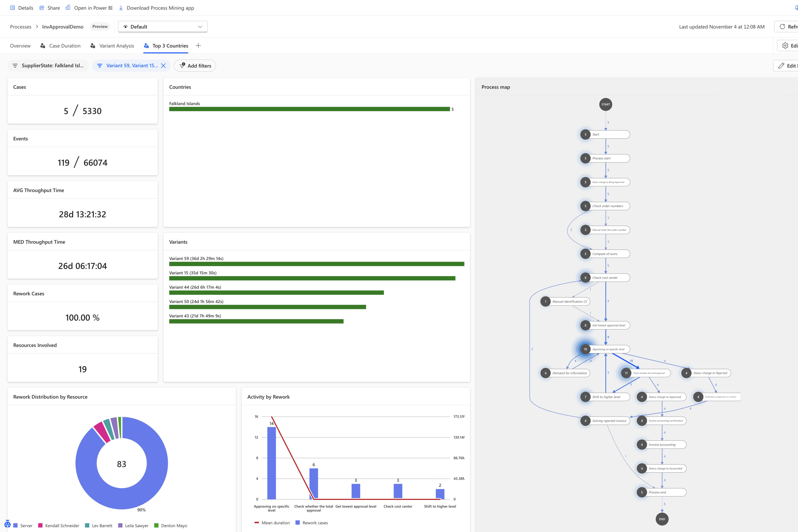Select Solving rejected invoice node
This screenshot has width=798, height=532.
tap(605, 421)
